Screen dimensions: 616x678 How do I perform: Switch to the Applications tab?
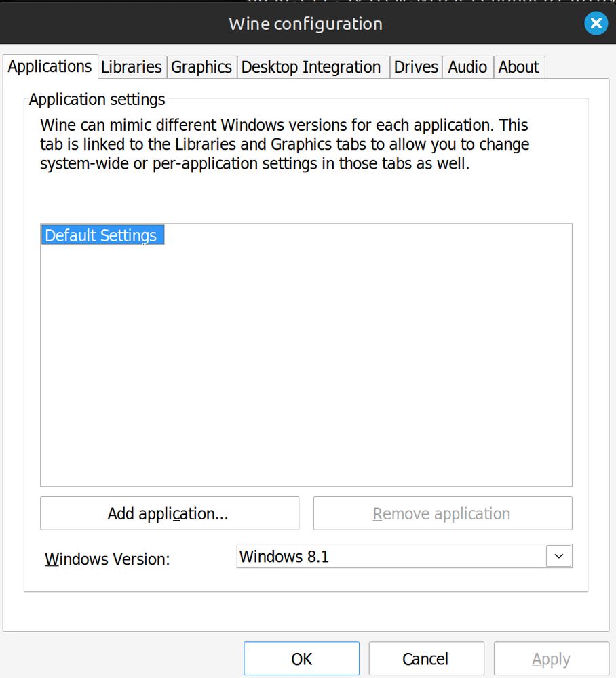click(x=50, y=66)
